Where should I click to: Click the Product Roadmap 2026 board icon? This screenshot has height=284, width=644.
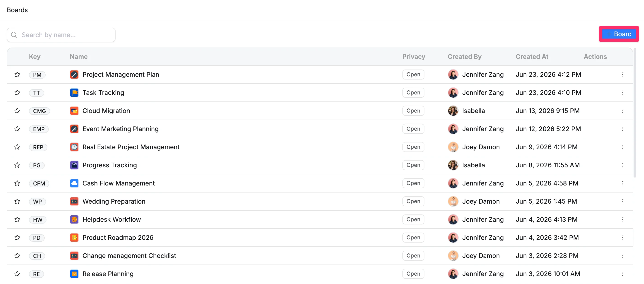click(74, 238)
